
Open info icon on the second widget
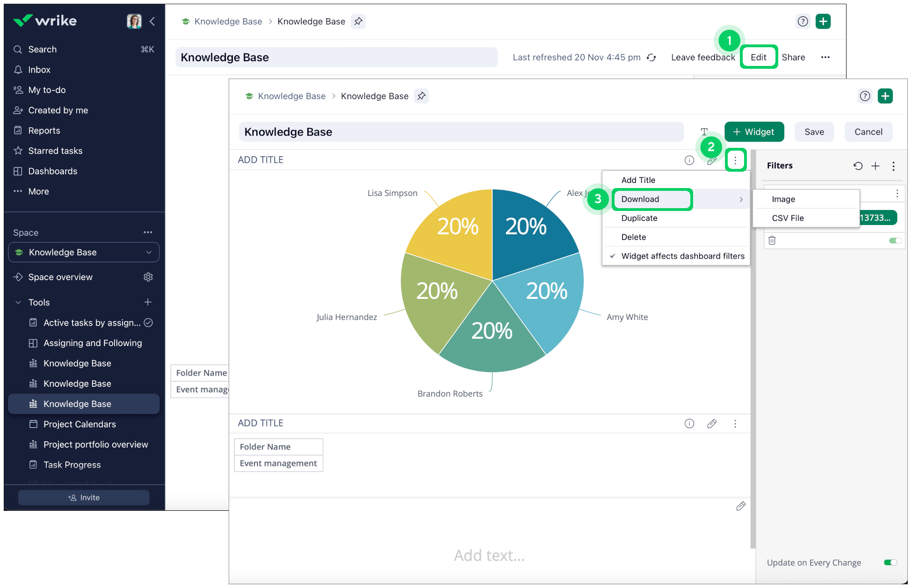point(689,423)
